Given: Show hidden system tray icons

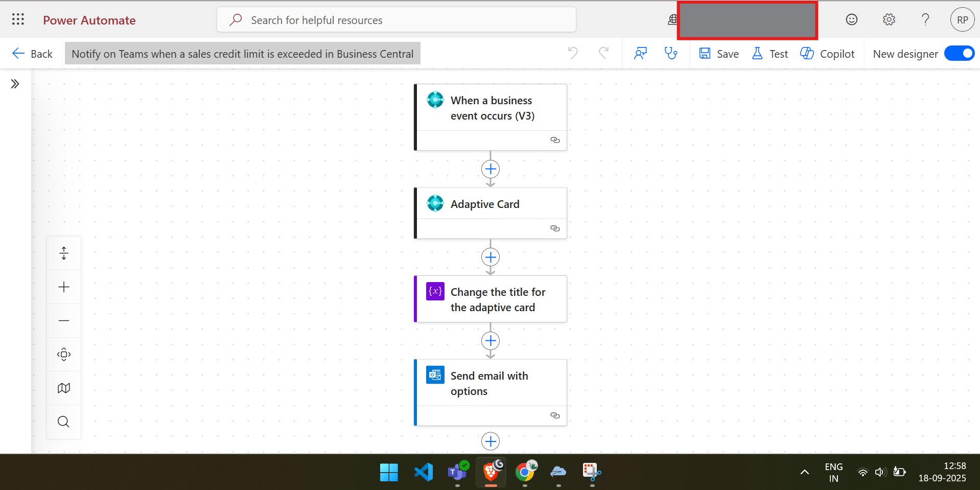Looking at the screenshot, I should point(805,472).
